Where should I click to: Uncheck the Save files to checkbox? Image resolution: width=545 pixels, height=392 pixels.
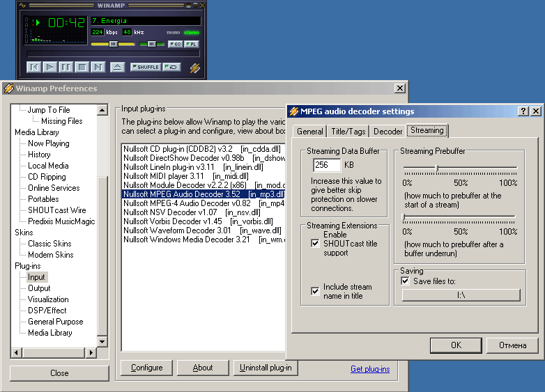point(405,281)
